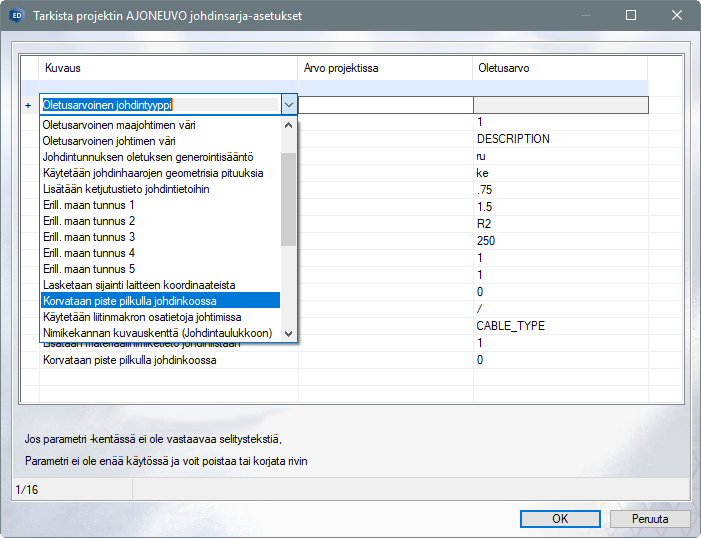Choose 'Erill. maan tunnus 1' in dropdown
The image size is (701, 538).
point(88,205)
